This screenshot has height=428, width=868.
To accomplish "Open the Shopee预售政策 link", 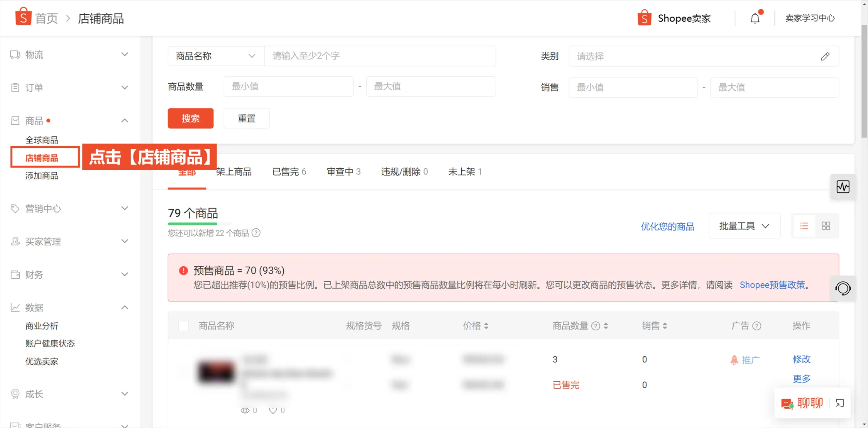I will point(772,285).
